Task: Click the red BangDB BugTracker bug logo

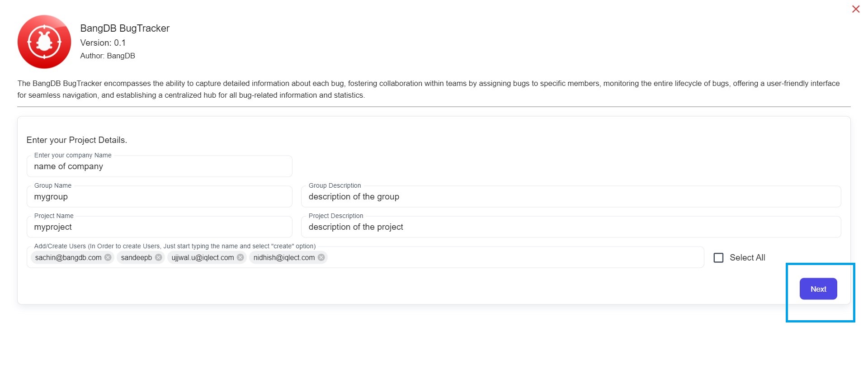Action: click(44, 42)
